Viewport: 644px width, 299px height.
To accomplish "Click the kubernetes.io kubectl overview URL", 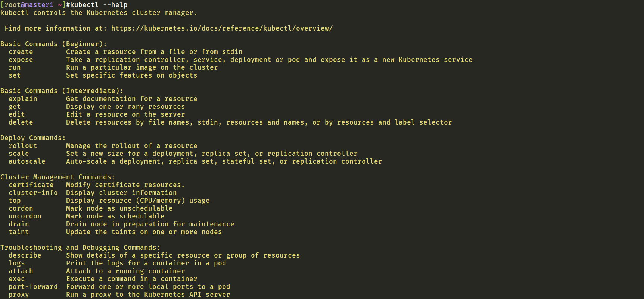I will coord(222,28).
